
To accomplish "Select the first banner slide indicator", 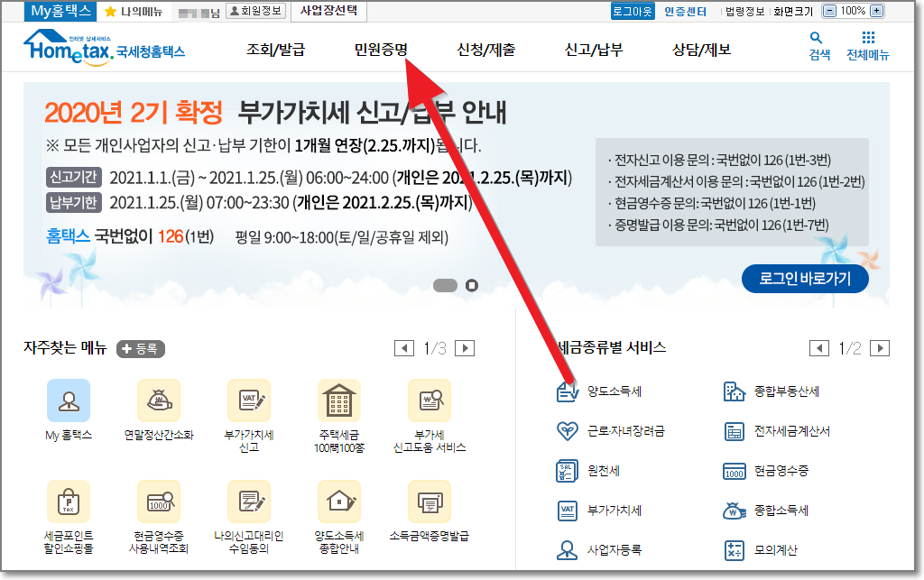I will coord(445,286).
